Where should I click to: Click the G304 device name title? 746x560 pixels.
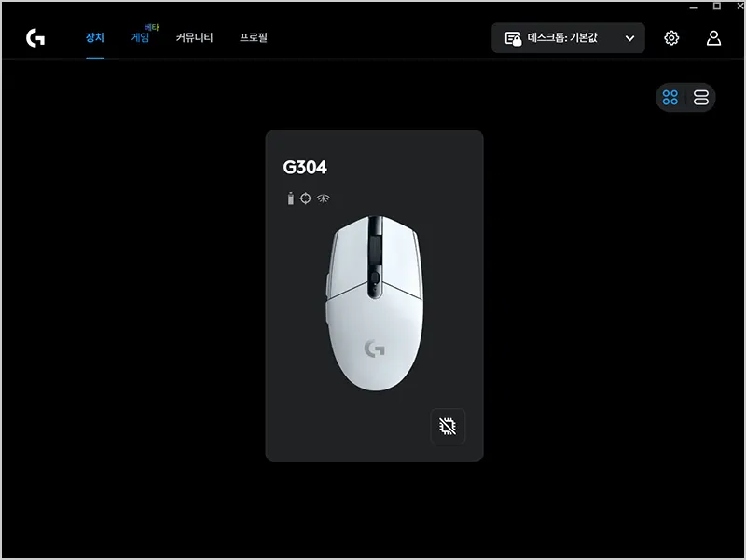[x=305, y=168]
